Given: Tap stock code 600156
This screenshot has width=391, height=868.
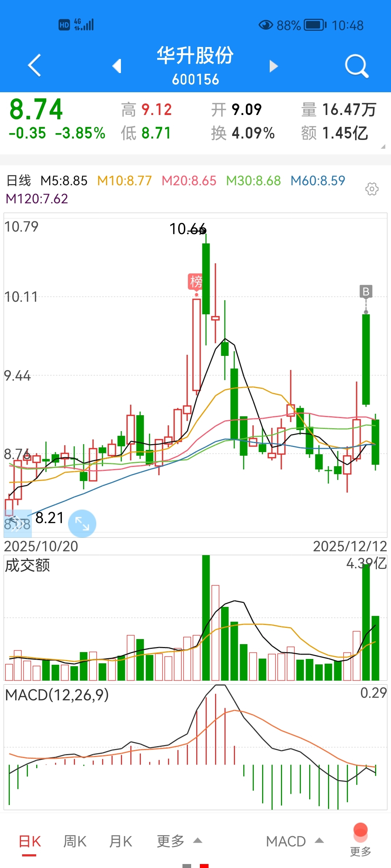Looking at the screenshot, I should click(x=195, y=80).
